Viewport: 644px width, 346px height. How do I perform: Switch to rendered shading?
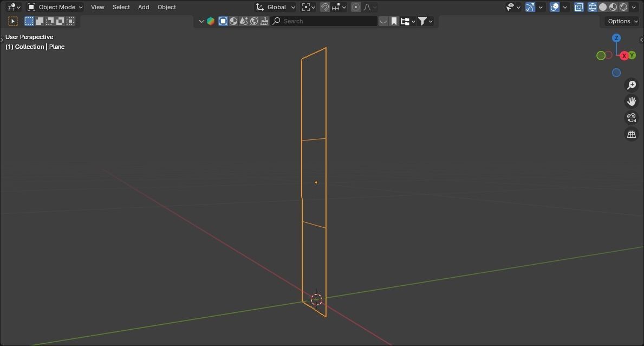coord(623,7)
